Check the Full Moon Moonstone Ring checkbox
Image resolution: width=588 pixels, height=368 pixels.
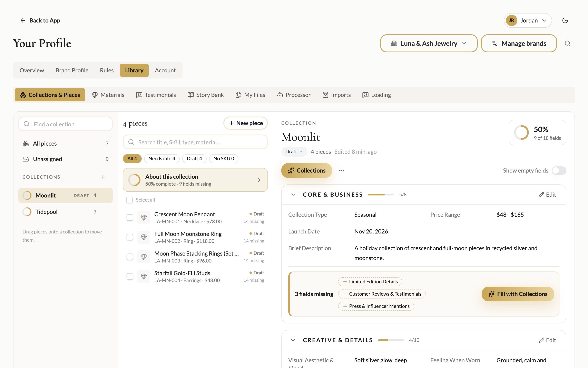(130, 237)
